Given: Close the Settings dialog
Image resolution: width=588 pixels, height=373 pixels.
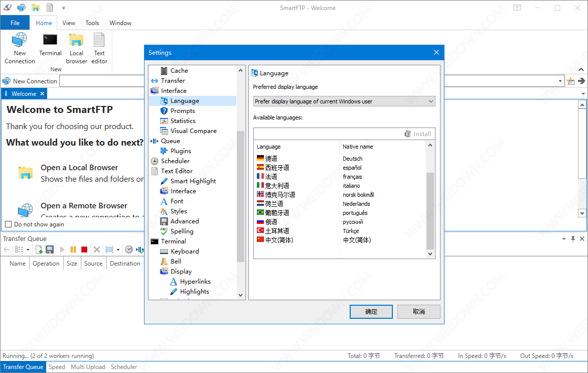Looking at the screenshot, I should [436, 53].
